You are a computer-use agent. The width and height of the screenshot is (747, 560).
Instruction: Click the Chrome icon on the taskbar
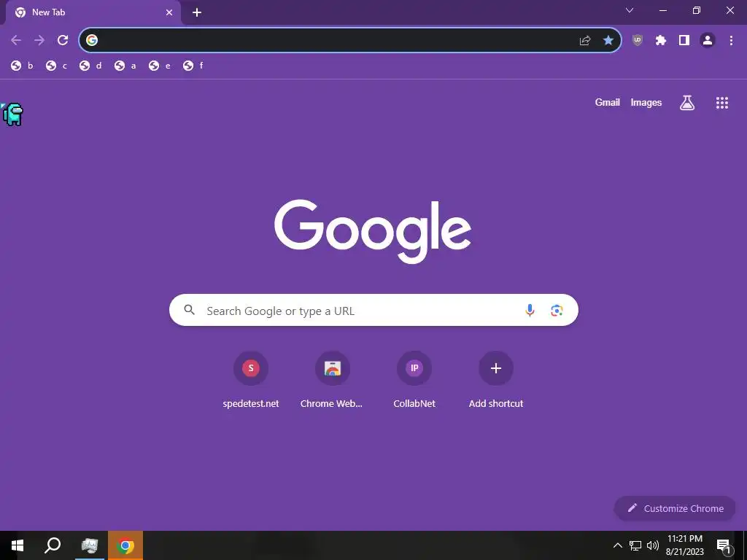point(125,545)
